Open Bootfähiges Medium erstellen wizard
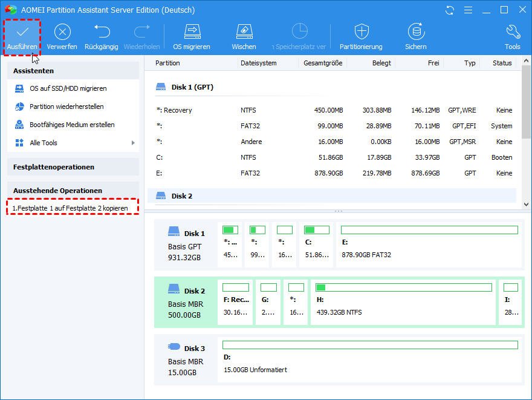Viewport: 532px width, 400px height. [72, 125]
